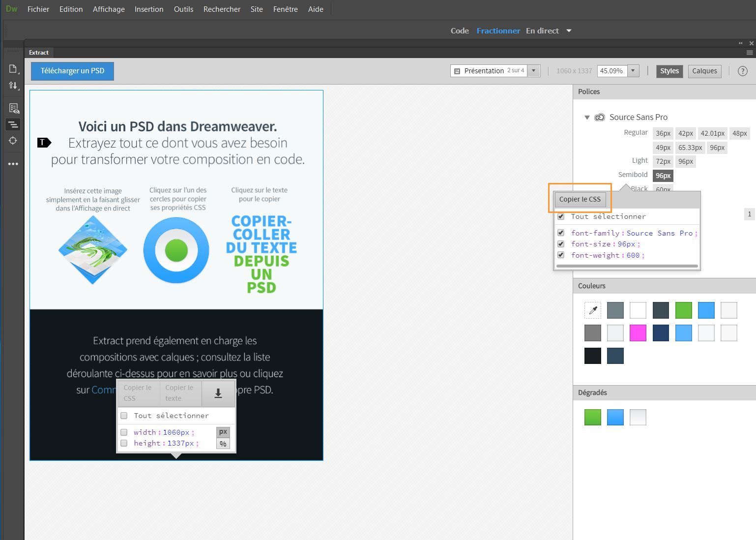This screenshot has height=540, width=756.
Task: Select the green gradient in Dégradés
Action: 593,417
